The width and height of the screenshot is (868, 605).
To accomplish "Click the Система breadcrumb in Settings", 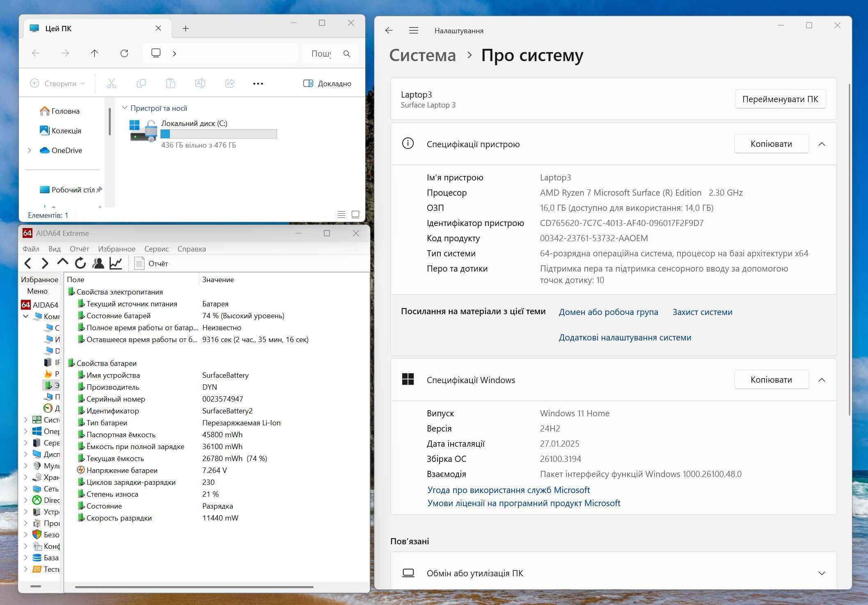I will (x=422, y=55).
